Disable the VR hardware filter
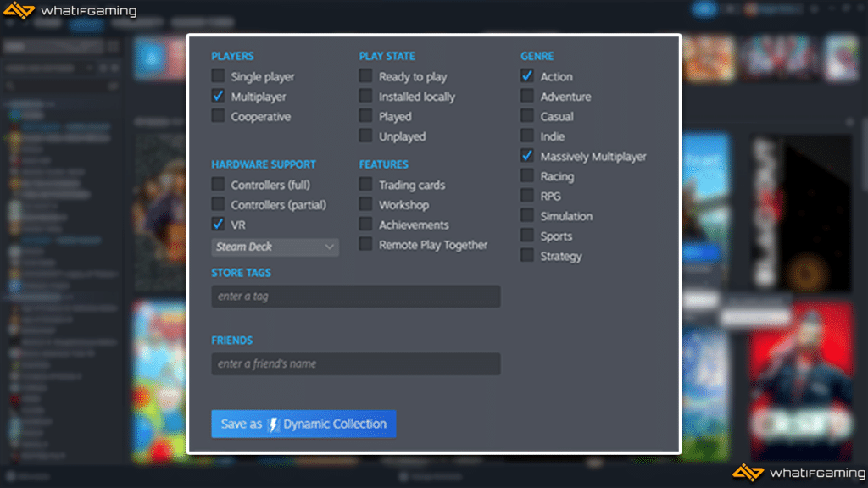This screenshot has width=868, height=488. click(219, 225)
